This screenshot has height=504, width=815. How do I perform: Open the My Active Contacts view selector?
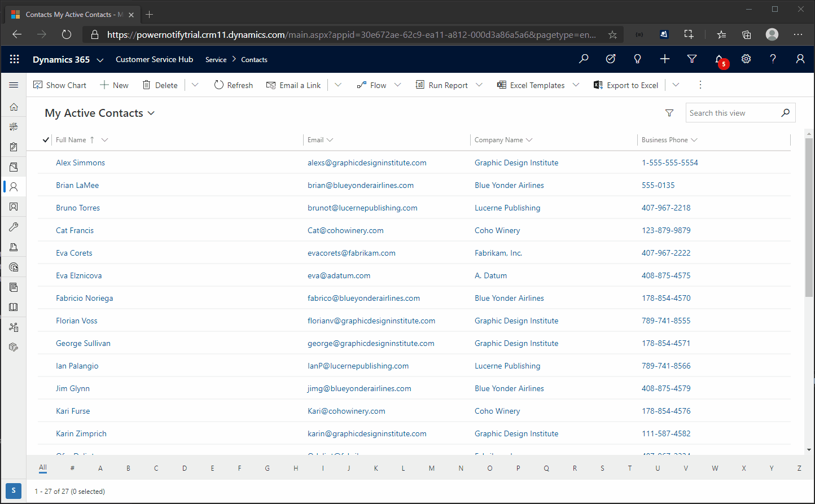click(x=151, y=113)
